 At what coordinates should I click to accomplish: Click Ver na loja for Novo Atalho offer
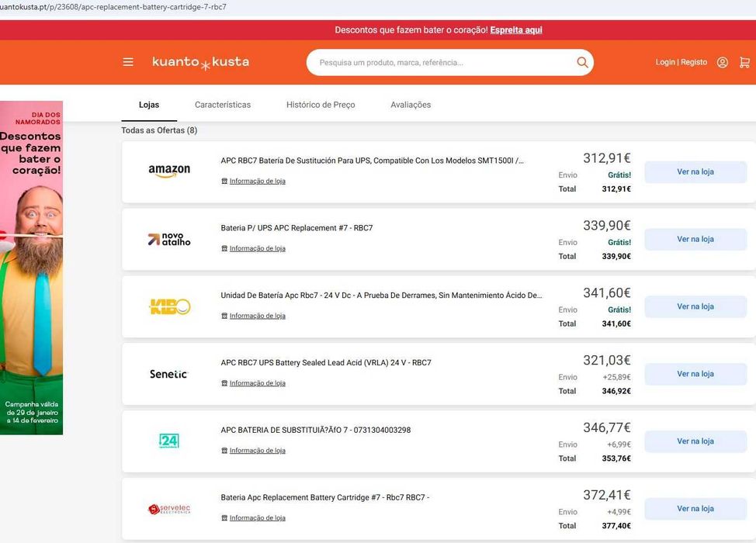point(695,239)
